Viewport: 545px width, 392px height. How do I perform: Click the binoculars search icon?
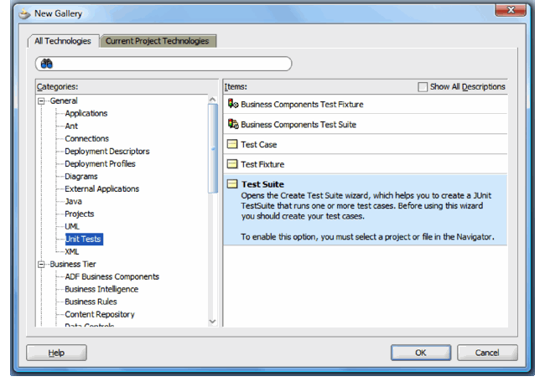[47, 64]
